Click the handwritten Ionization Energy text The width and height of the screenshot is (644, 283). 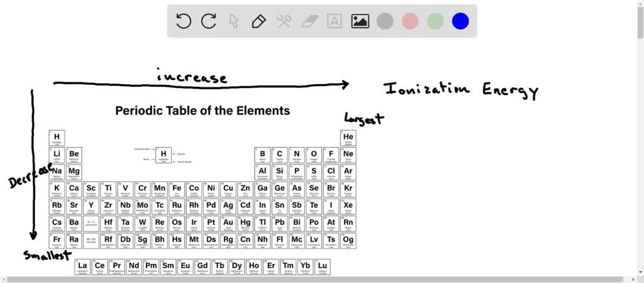(x=461, y=89)
